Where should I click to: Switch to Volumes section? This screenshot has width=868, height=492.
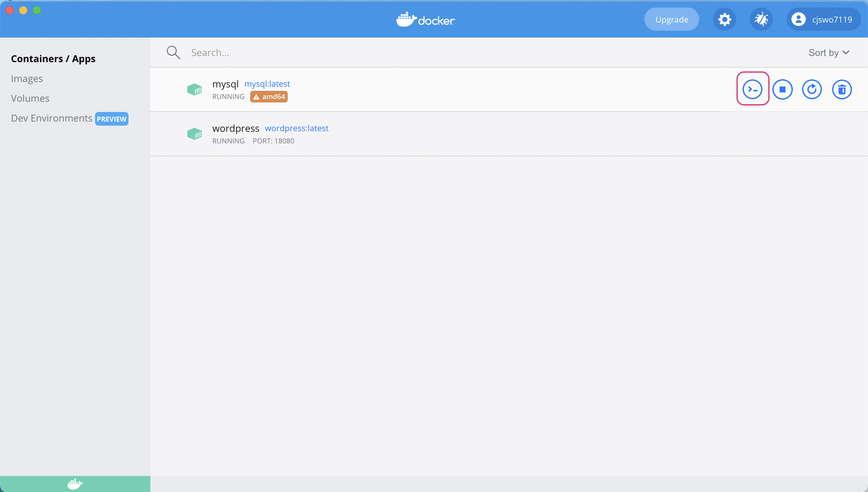click(30, 98)
